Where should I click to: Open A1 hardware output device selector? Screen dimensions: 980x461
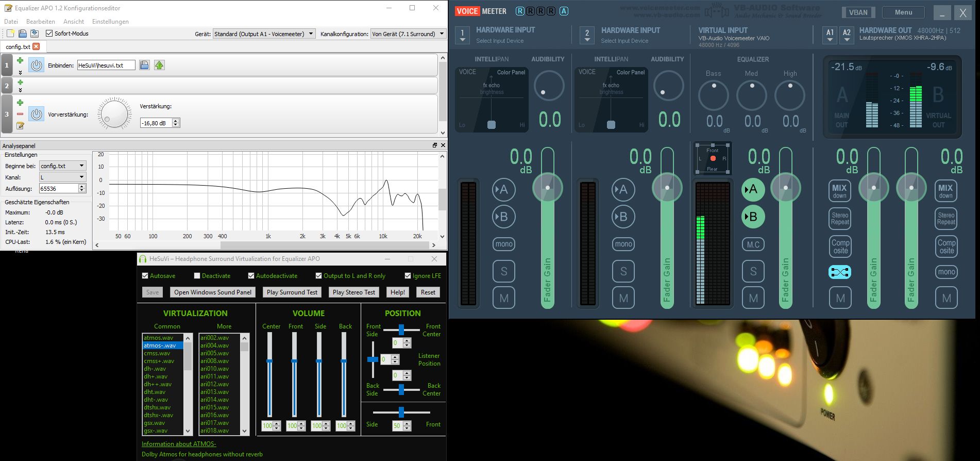point(830,35)
